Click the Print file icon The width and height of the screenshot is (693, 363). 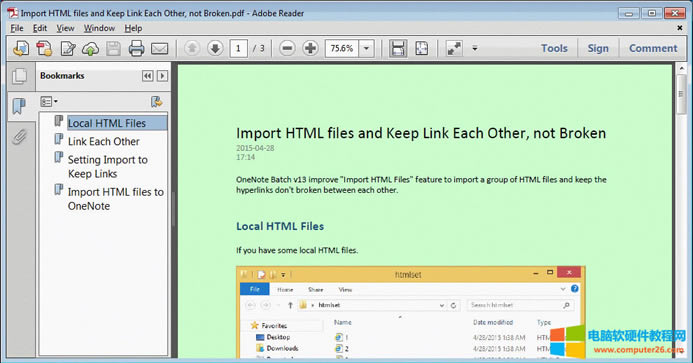(136, 48)
